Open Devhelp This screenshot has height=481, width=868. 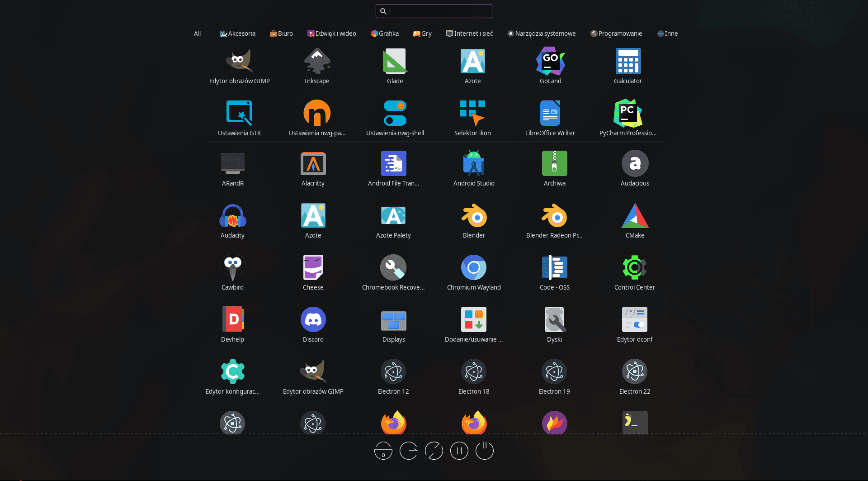[x=233, y=324]
